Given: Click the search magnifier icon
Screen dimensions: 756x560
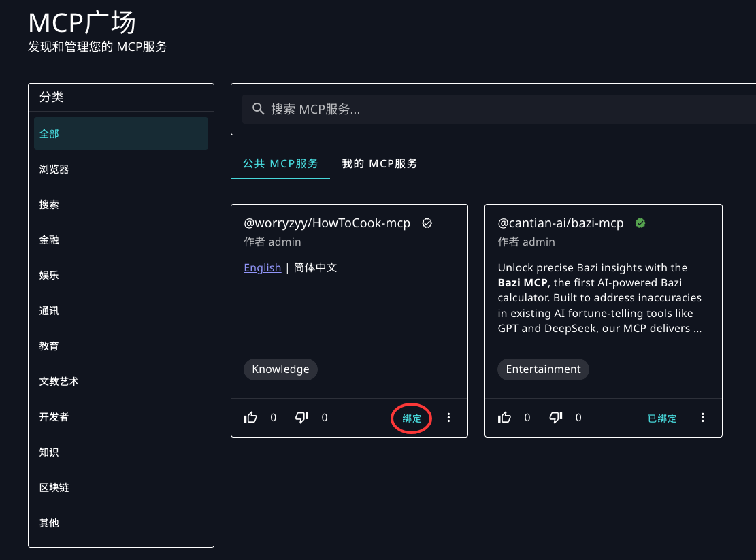Looking at the screenshot, I should pyautogui.click(x=259, y=108).
